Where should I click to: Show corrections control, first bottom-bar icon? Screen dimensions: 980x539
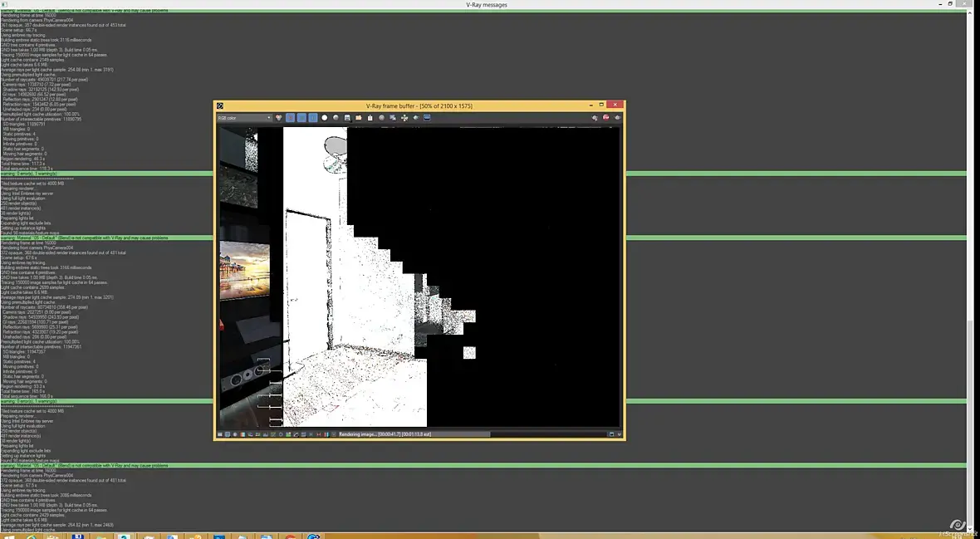220,434
